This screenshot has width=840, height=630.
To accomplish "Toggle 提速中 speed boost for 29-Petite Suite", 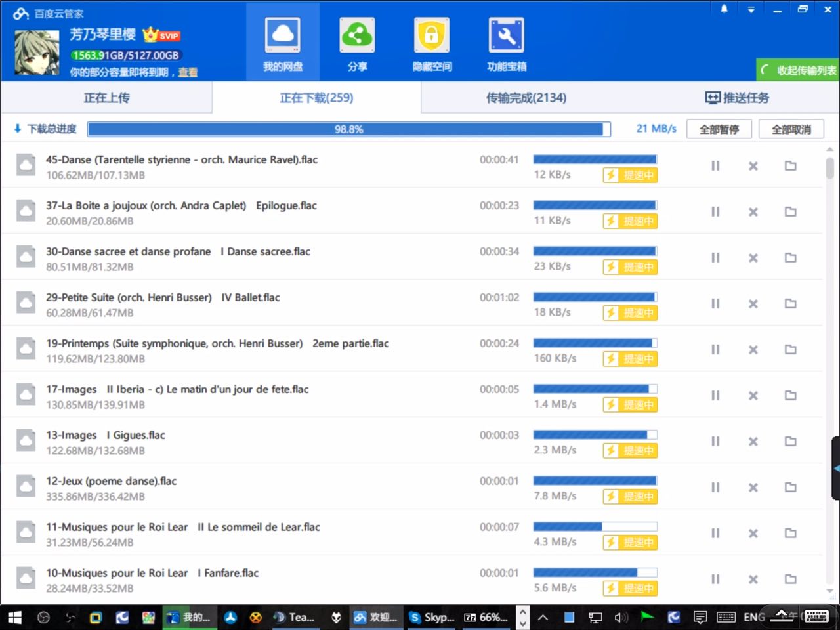I will (630, 313).
